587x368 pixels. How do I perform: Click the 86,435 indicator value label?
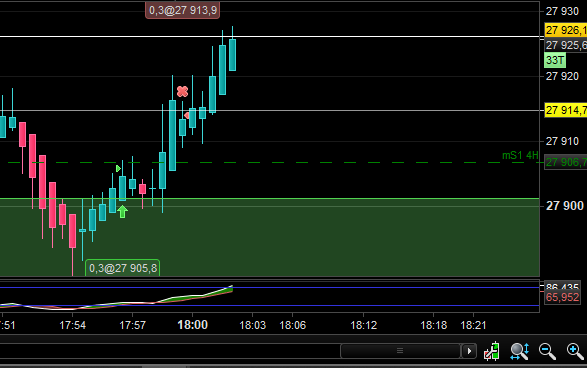tap(562, 287)
